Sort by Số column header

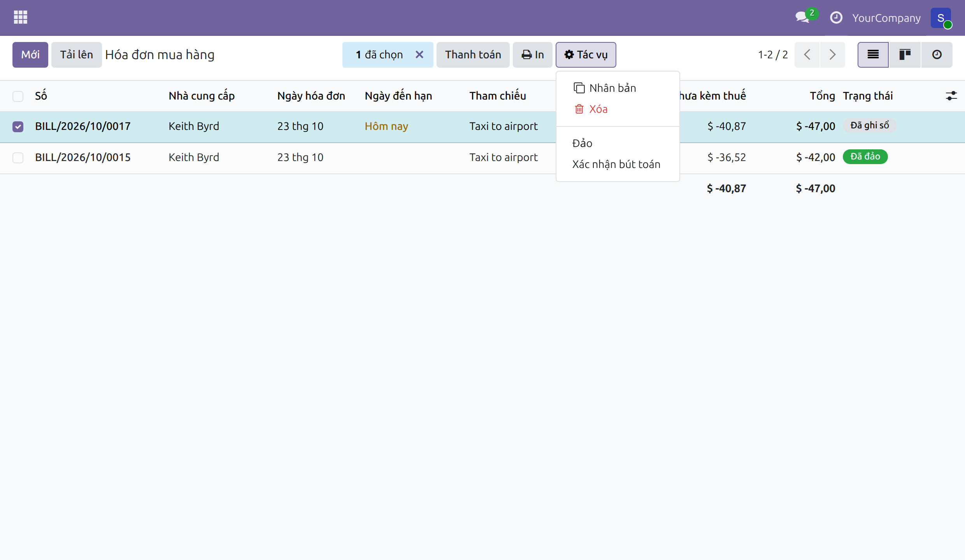[41, 96]
